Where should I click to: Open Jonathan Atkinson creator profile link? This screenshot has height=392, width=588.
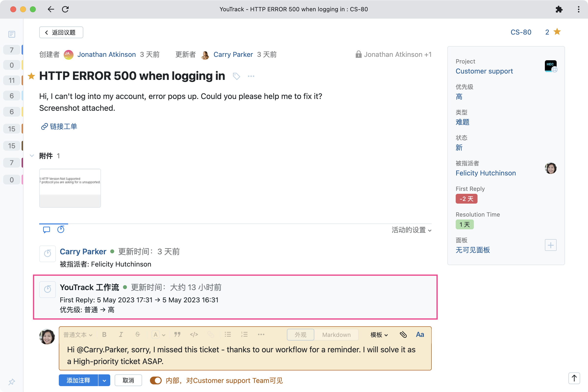[x=107, y=54]
